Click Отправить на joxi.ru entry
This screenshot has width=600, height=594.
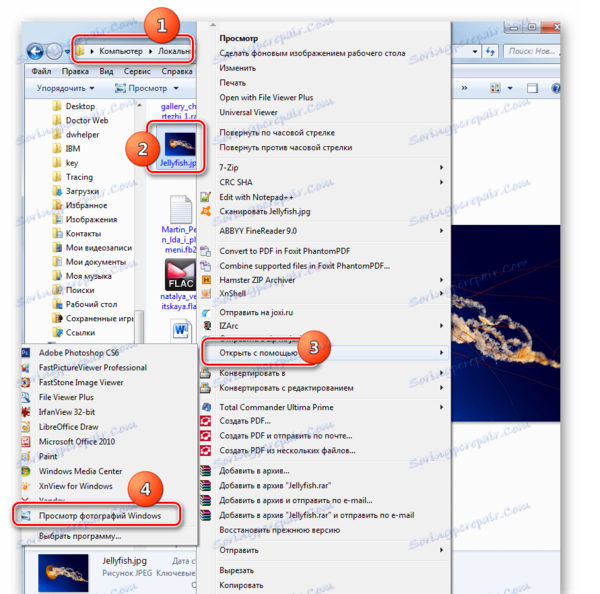tap(256, 312)
